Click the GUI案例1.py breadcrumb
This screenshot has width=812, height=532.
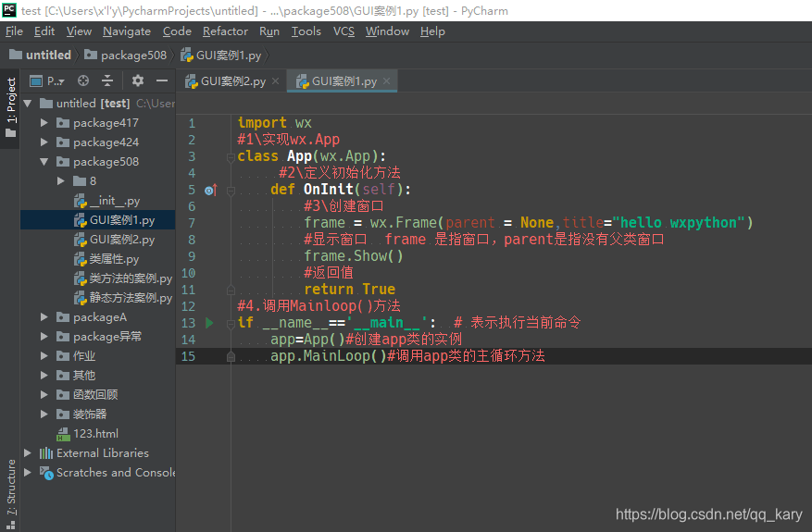pos(221,55)
